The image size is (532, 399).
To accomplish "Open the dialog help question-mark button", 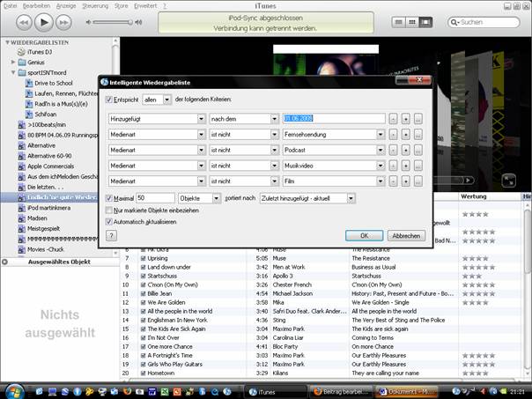I will point(111,235).
